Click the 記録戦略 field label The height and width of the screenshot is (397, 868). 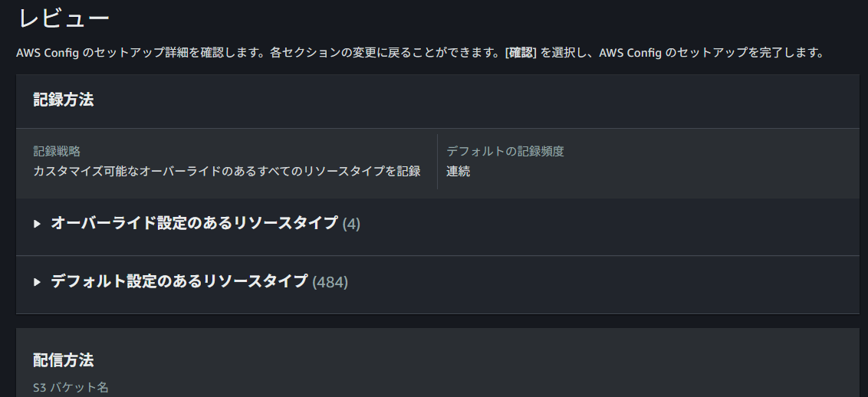[57, 152]
